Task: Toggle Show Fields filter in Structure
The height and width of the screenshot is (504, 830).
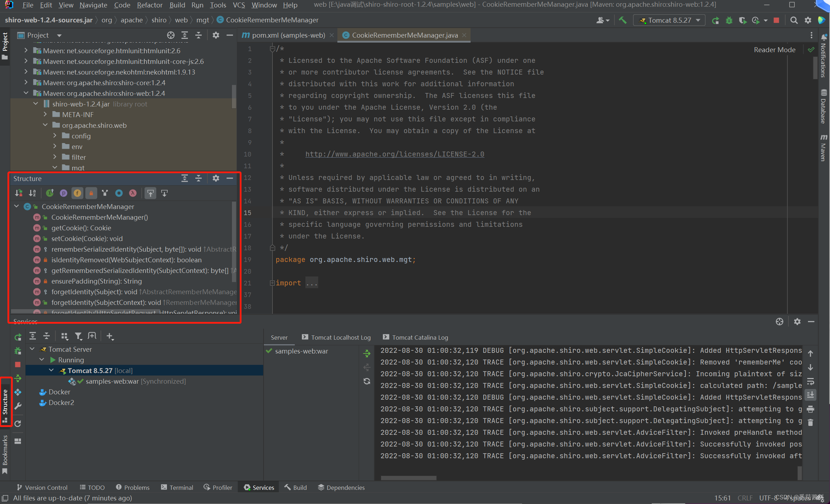Action: pos(77,193)
